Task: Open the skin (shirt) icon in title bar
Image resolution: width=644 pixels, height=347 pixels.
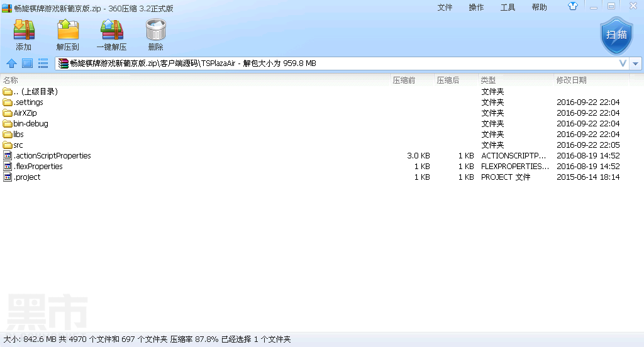Action: pyautogui.click(x=573, y=6)
